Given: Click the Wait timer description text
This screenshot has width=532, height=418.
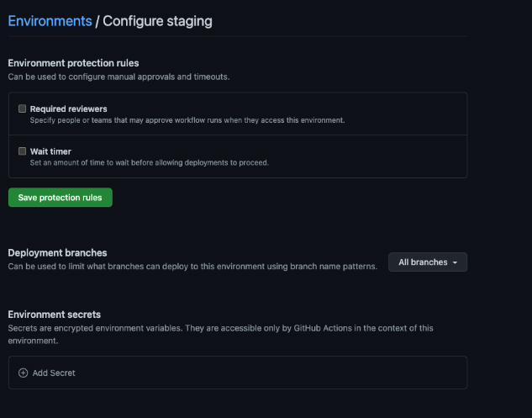Looking at the screenshot, I should point(149,162).
